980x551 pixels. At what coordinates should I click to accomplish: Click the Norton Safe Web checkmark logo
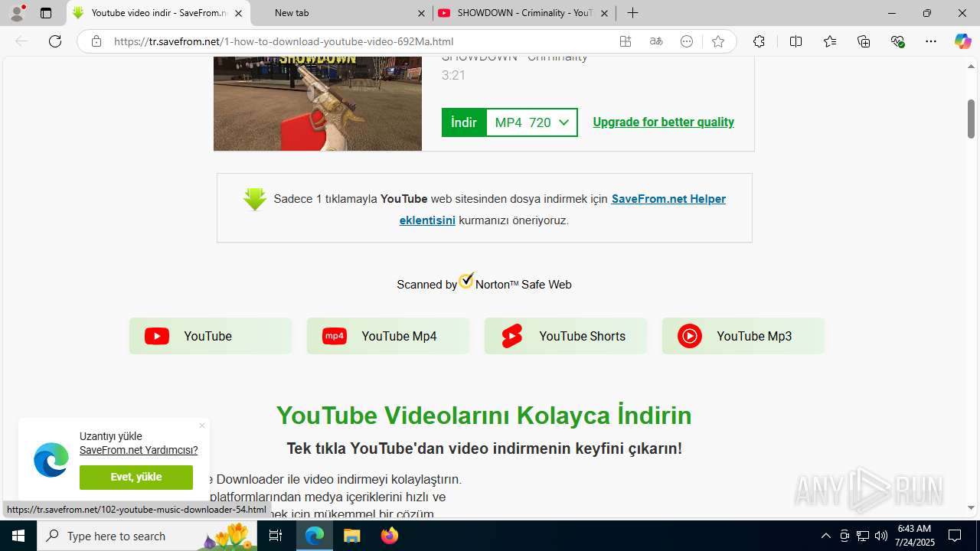(466, 282)
